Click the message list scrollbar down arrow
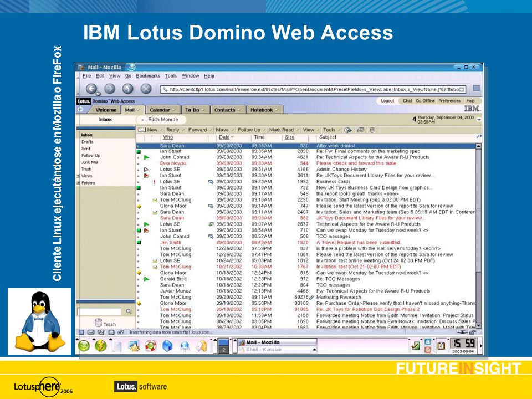 [478, 325]
